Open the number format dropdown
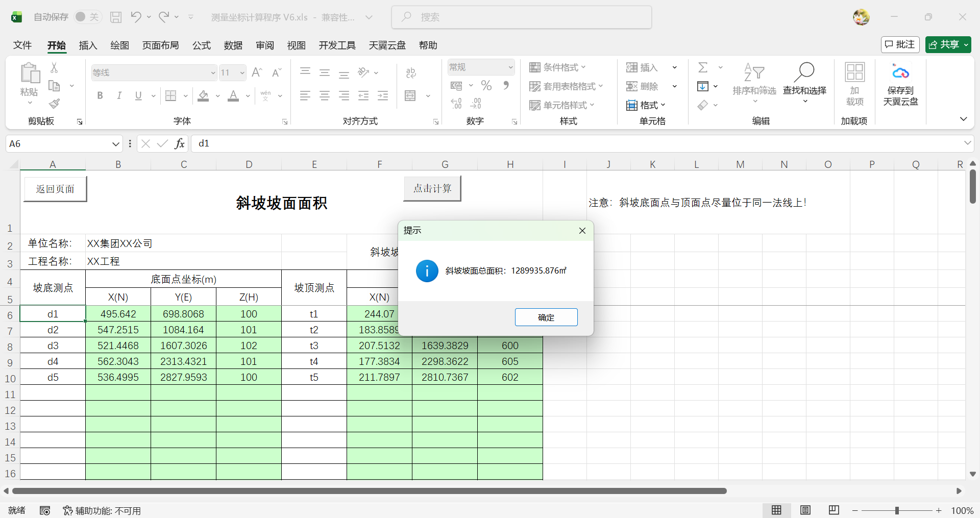Image resolution: width=980 pixels, height=518 pixels. [510, 67]
